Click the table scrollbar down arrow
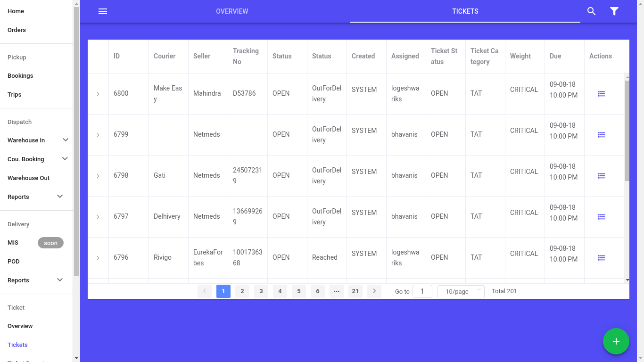 (627, 280)
